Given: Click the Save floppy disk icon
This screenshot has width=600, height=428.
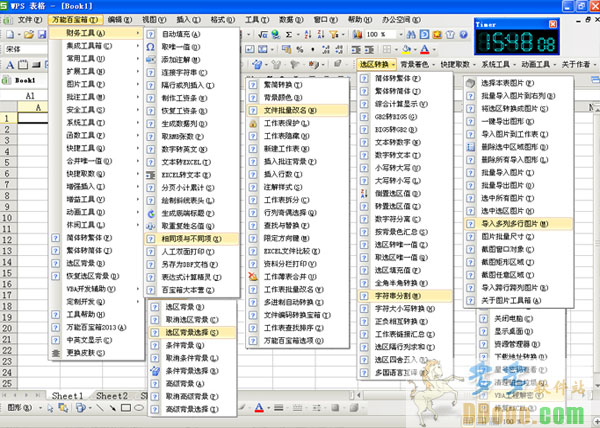Looking at the screenshot, I should point(42,34).
